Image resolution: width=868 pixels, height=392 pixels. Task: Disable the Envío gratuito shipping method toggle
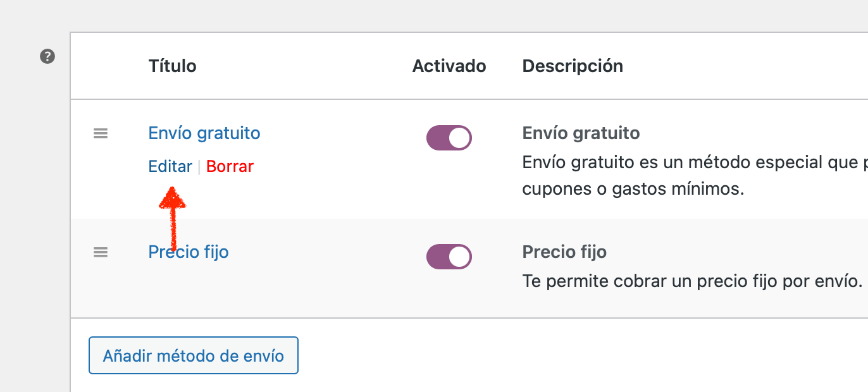point(449,138)
